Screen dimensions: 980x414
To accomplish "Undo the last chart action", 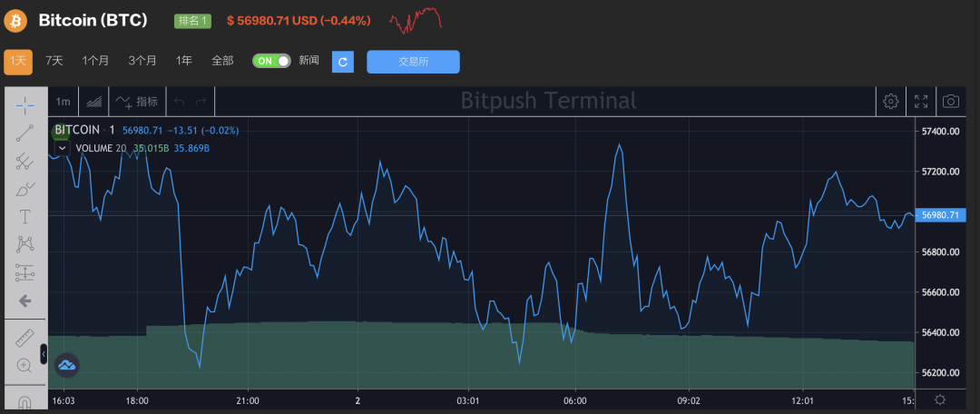I will pos(180,102).
